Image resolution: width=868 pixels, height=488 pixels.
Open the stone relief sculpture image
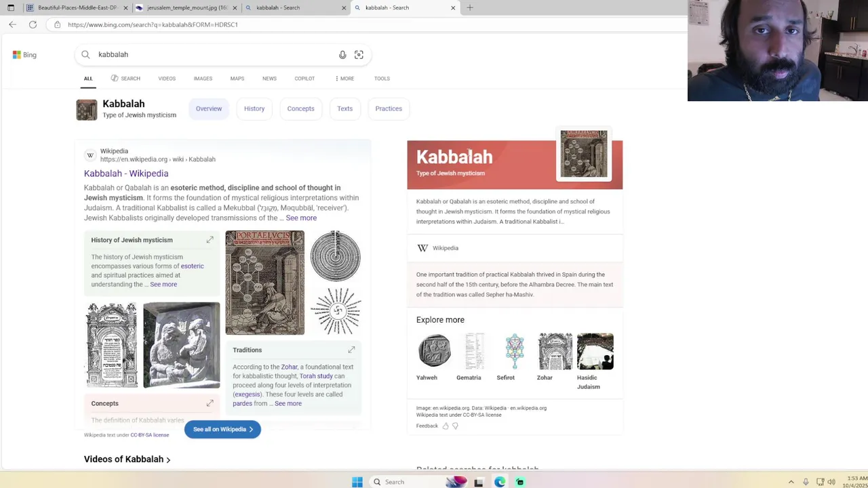[182, 346]
